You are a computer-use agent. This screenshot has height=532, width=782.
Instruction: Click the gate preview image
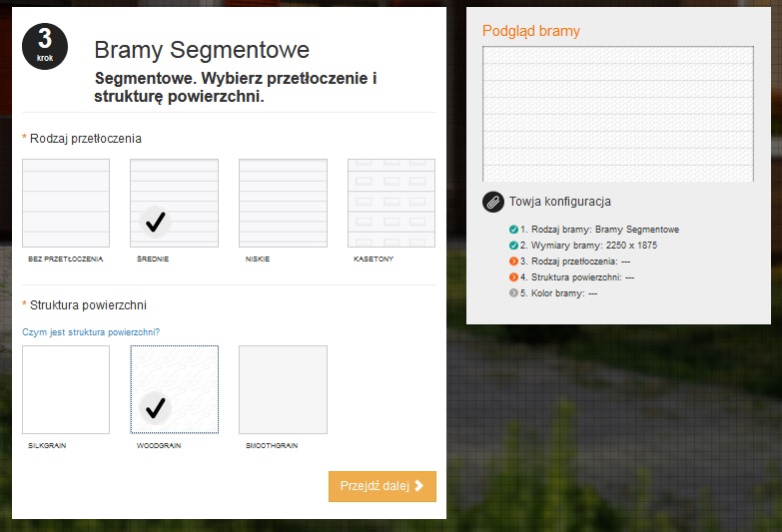tap(618, 114)
